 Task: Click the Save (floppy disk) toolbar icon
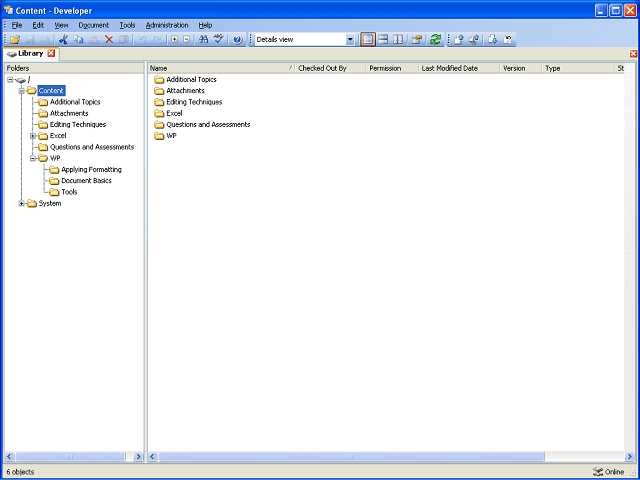point(31,40)
